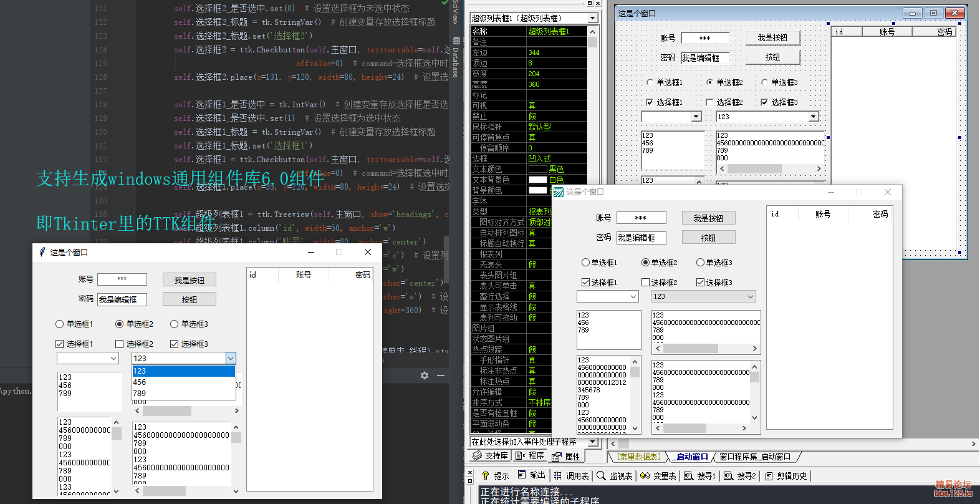Open the 变量表 tab

(x=658, y=476)
